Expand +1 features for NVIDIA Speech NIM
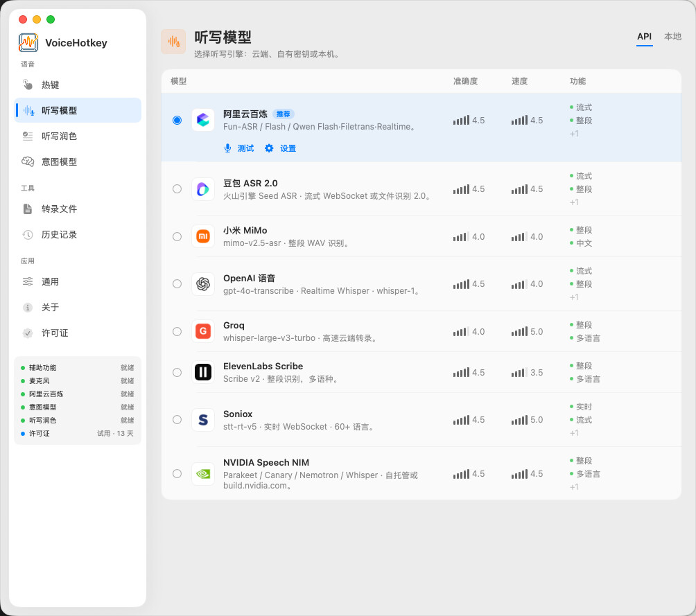The width and height of the screenshot is (696, 616). click(x=575, y=487)
